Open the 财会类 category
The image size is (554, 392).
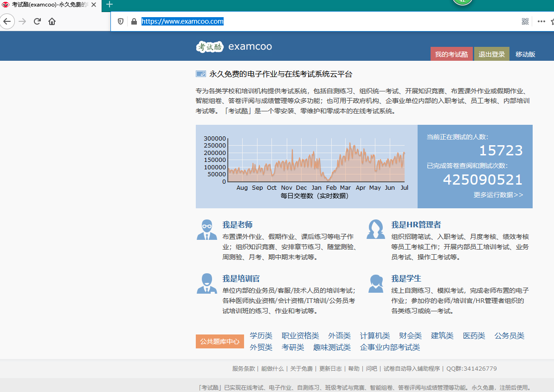pos(411,335)
